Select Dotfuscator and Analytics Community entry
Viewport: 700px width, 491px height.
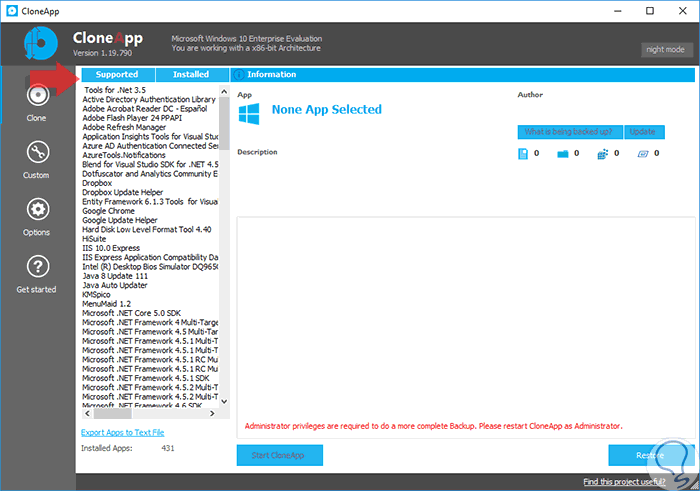pyautogui.click(x=150, y=174)
